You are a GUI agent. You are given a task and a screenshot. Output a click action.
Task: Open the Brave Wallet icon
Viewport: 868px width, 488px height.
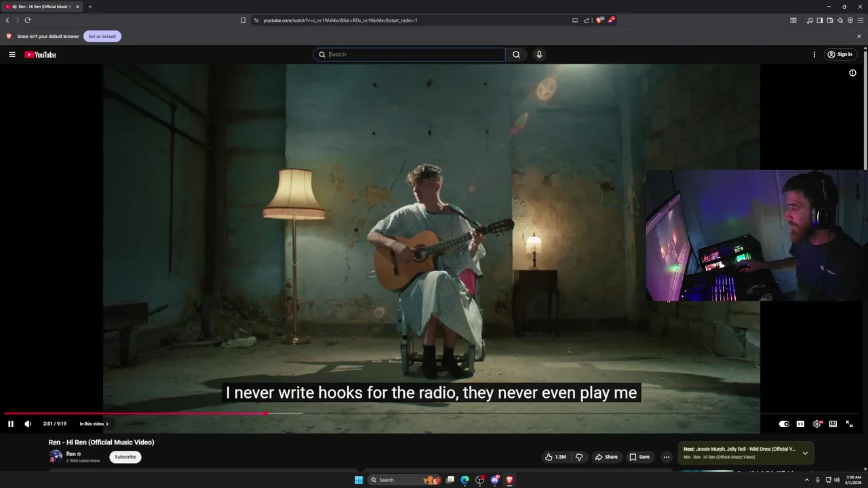[x=830, y=20]
